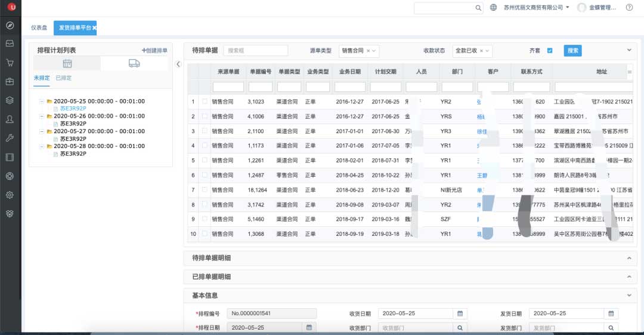Check row 7 checkbox for 18,1264
The height and width of the screenshot is (335, 644).
(205, 190)
